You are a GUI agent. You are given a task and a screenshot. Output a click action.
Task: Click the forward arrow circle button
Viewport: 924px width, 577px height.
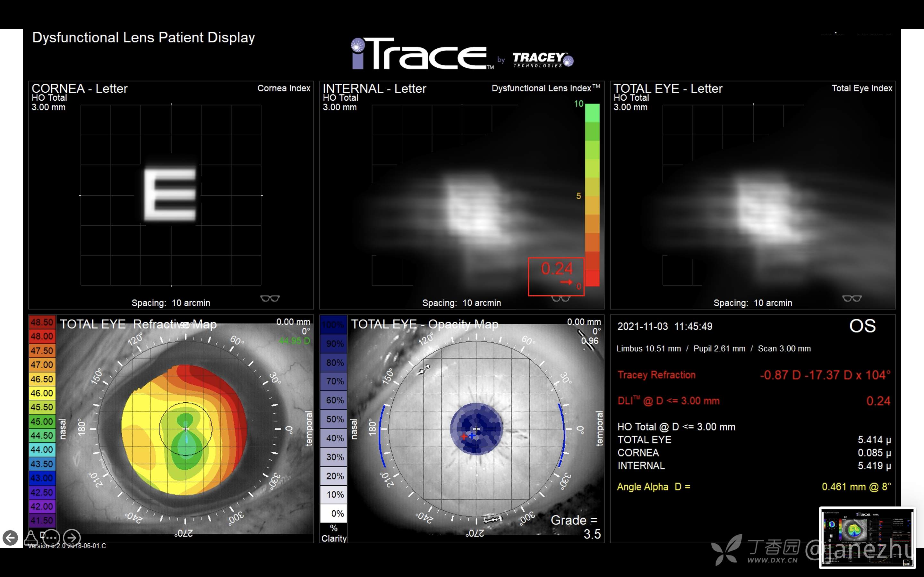[72, 538]
